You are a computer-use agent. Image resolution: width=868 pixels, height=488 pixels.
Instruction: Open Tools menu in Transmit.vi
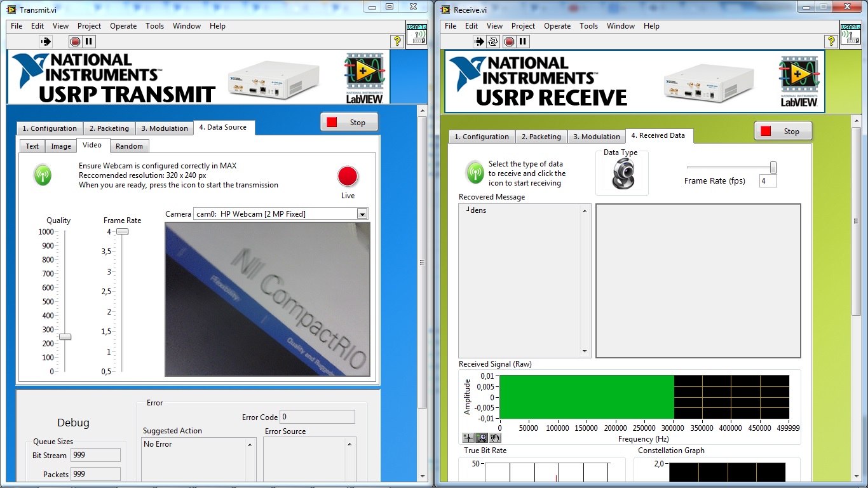154,26
